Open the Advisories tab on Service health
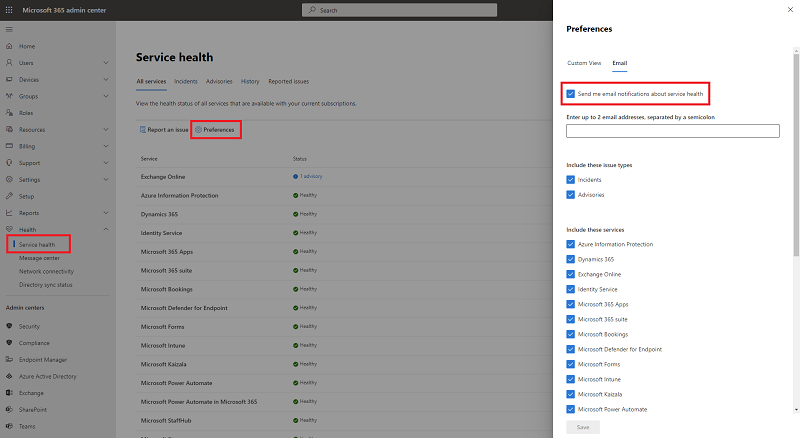The height and width of the screenshot is (438, 800). [x=219, y=82]
